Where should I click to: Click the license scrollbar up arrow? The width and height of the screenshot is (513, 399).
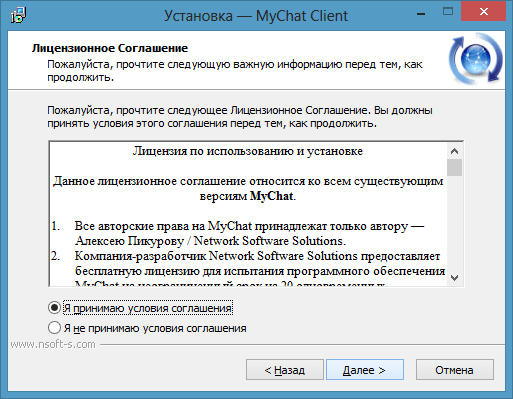coord(454,151)
